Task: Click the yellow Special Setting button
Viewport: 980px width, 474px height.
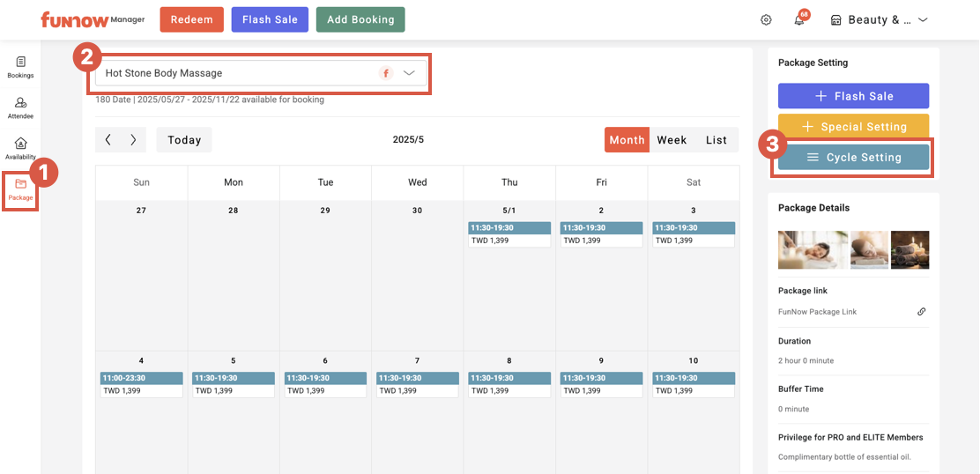Action: click(x=853, y=127)
